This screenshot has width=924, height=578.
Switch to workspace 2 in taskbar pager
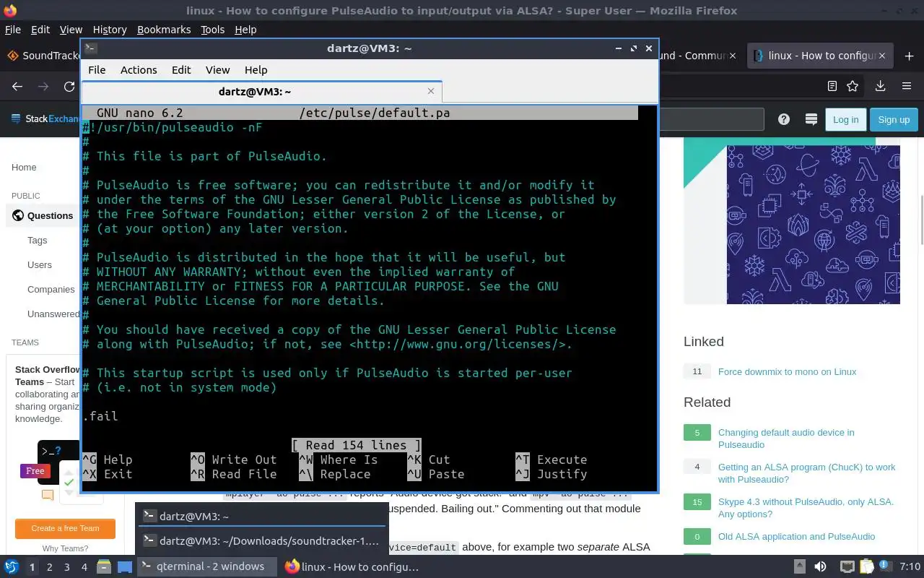49,567
